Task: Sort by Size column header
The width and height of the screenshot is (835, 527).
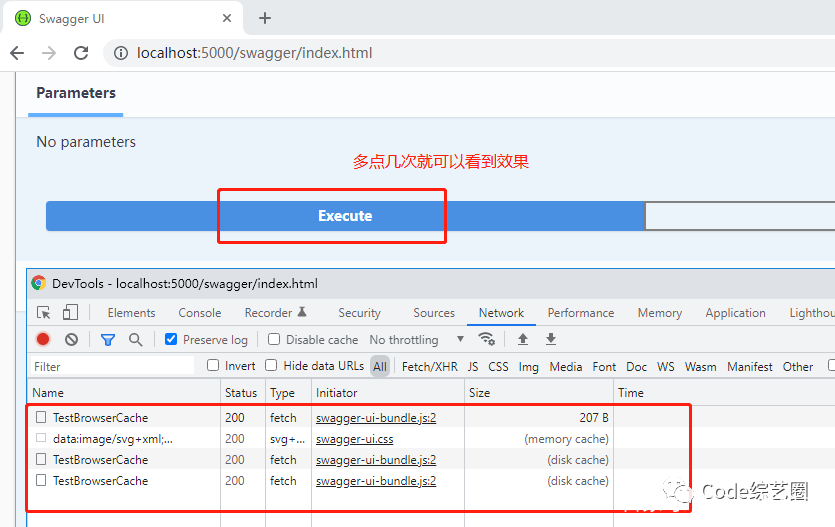Action: coord(539,393)
